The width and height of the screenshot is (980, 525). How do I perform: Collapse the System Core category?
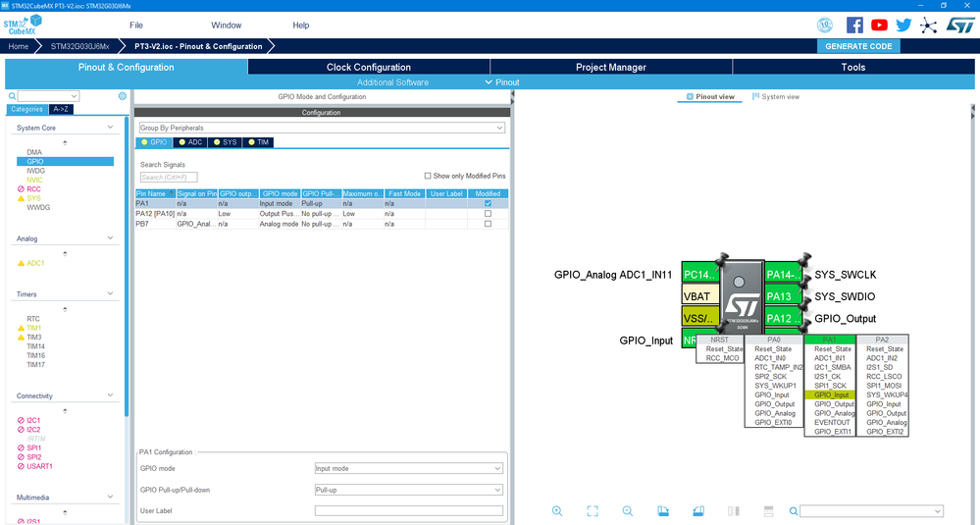tap(111, 127)
